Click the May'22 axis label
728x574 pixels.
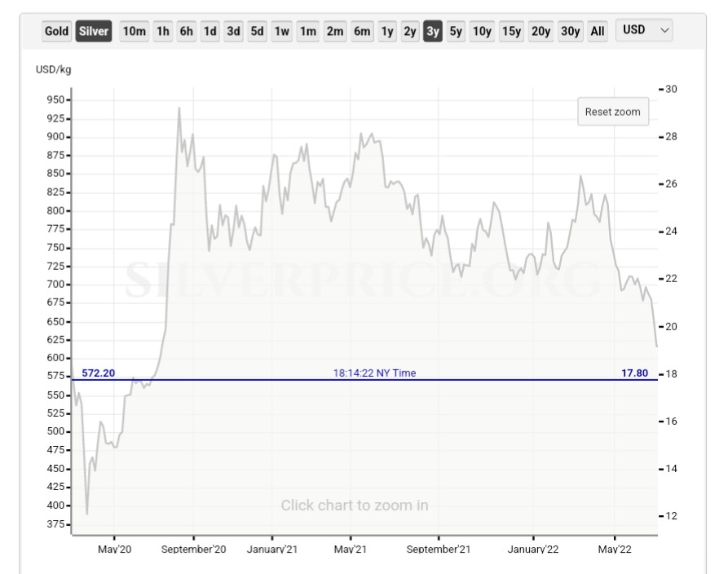point(615,550)
